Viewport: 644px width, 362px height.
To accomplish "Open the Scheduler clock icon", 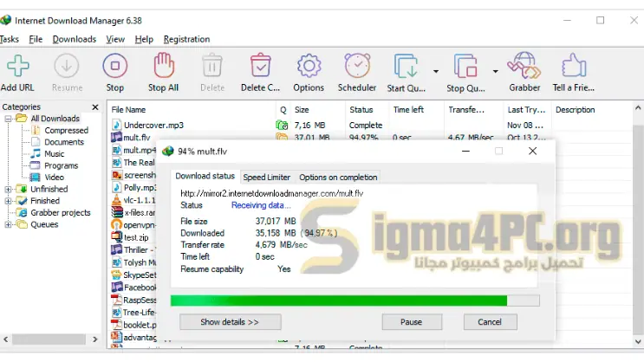I will click(x=357, y=65).
